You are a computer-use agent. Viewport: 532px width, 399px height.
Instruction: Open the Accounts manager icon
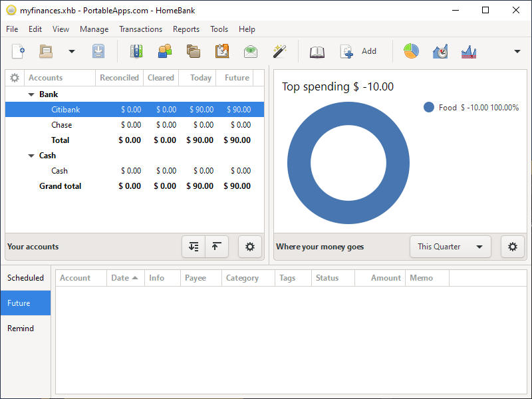(136, 51)
